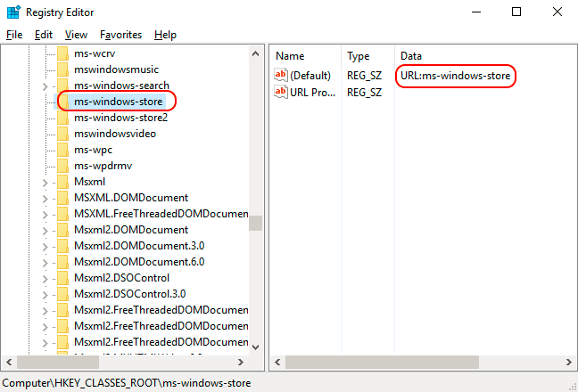Image resolution: width=578 pixels, height=392 pixels.
Task: Click the folder icon beside MSXML.DOMDocument
Action: [x=62, y=198]
